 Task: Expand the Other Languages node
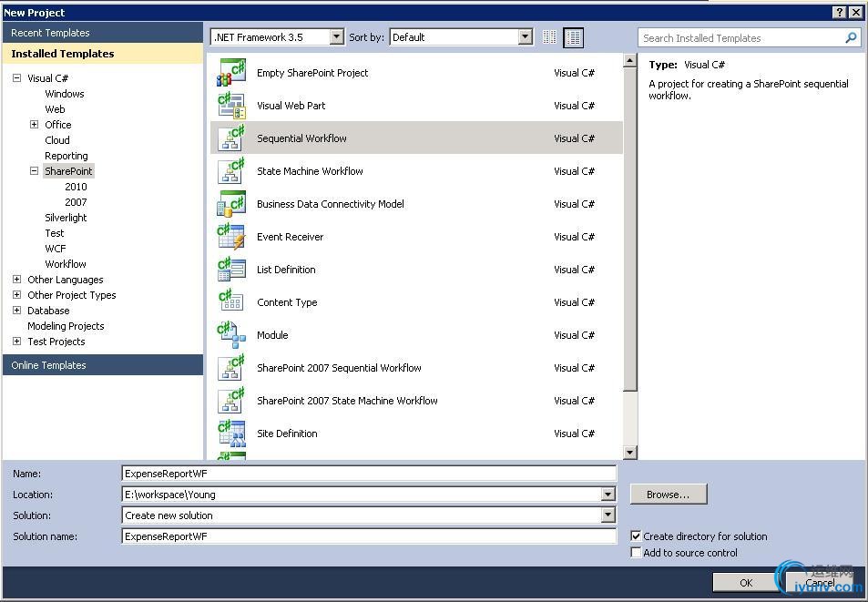click(16, 280)
